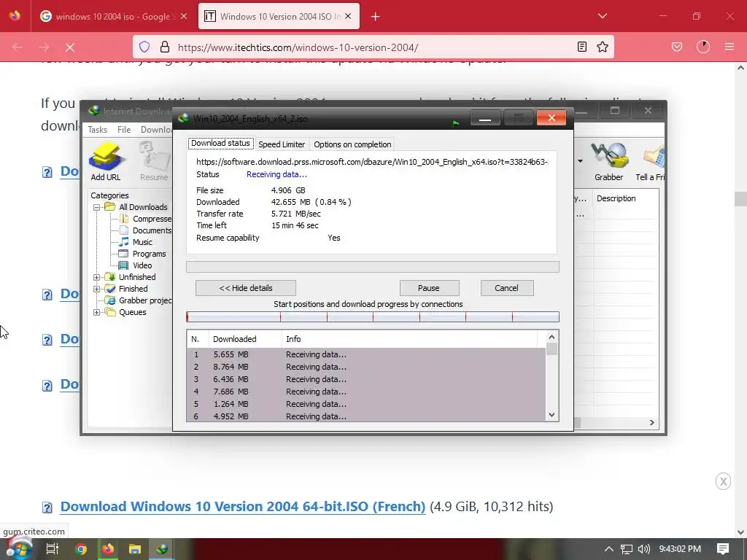Click the connections list scrollbar down arrow

(551, 415)
